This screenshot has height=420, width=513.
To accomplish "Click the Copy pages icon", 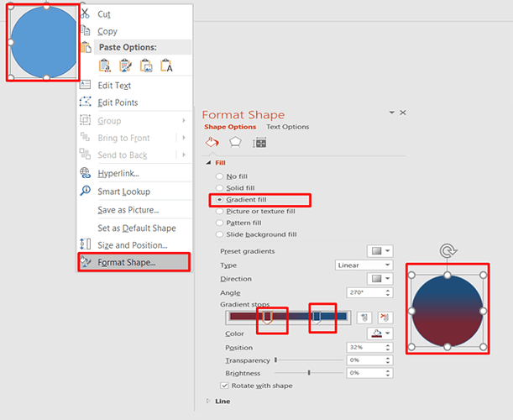I will [x=85, y=30].
